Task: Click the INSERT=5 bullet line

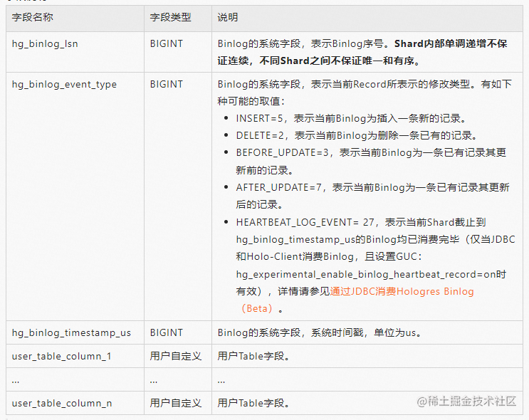Action: tap(351, 119)
